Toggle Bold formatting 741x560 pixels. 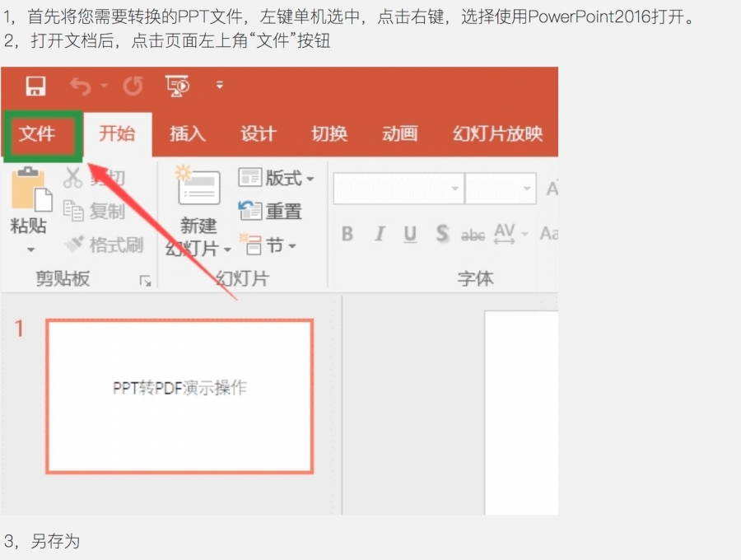click(347, 235)
